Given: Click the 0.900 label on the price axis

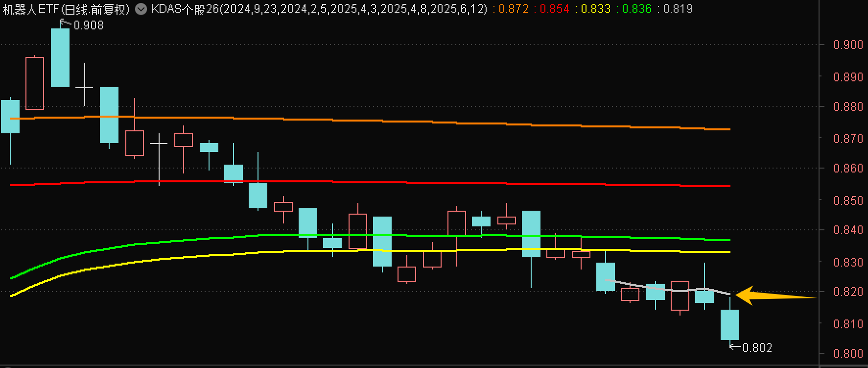Looking at the screenshot, I should 848,45.
